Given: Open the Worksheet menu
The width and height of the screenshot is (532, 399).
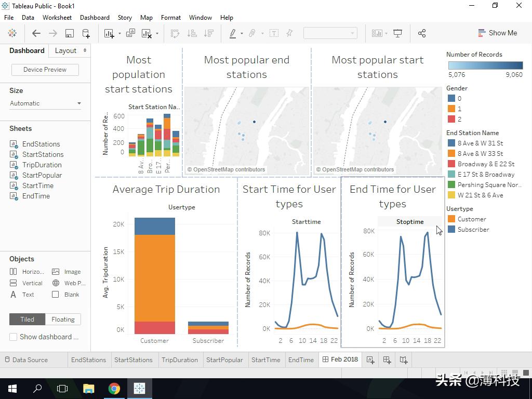Looking at the screenshot, I should click(x=57, y=18).
